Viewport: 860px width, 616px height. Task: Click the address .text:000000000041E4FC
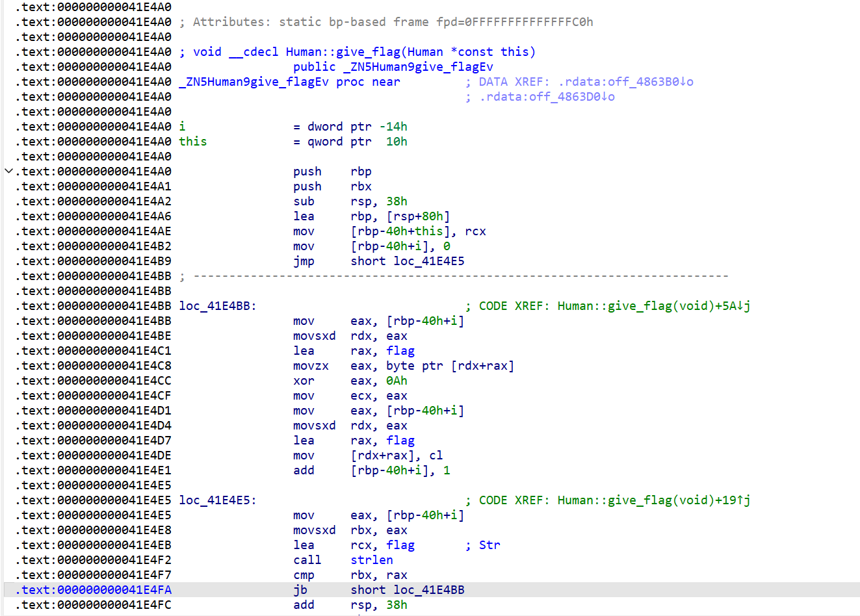[94, 605]
